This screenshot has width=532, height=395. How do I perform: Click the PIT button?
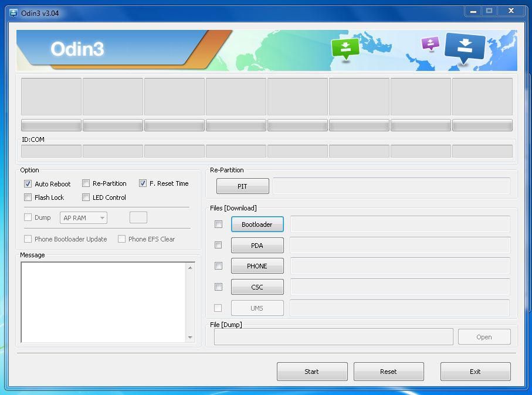click(243, 186)
